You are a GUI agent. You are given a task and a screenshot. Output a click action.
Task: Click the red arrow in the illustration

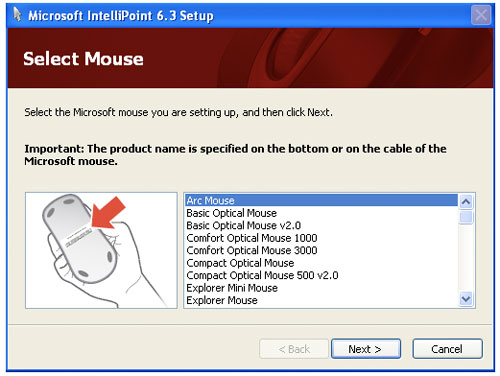coord(108,213)
